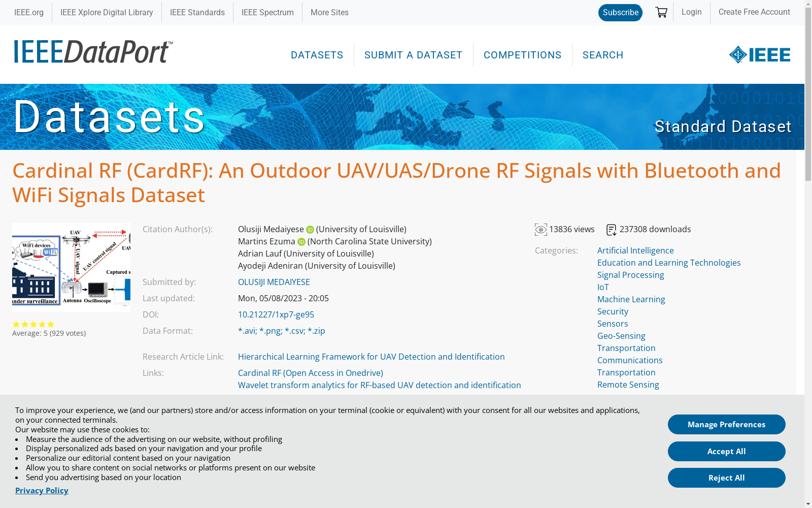
Task: Select the Communications category
Action: click(x=630, y=360)
